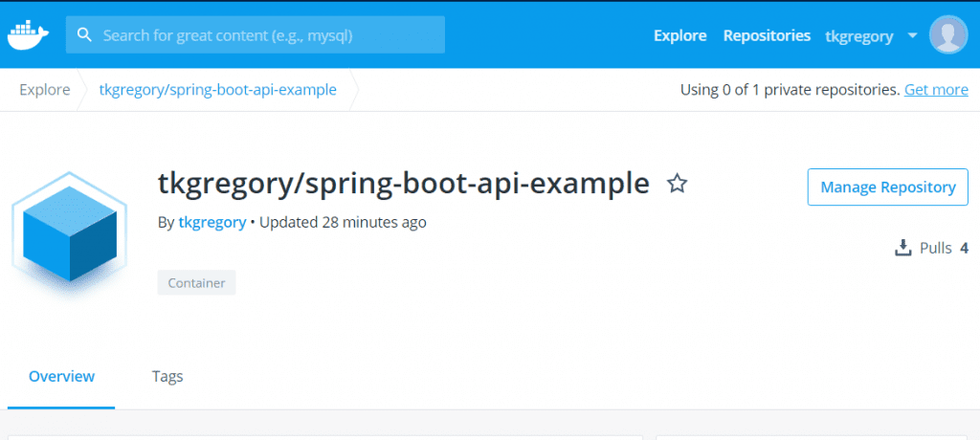Open Explore in the top navigation

pos(679,35)
